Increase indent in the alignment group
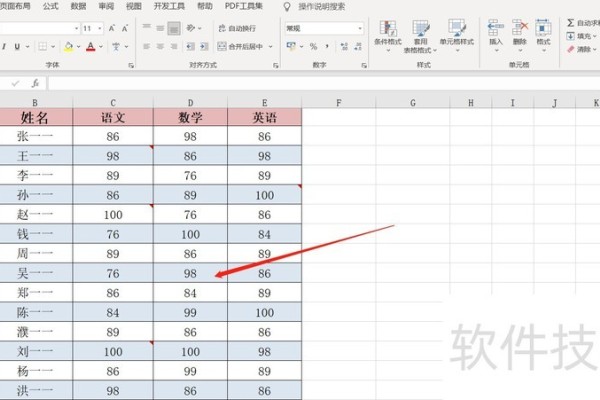 [x=204, y=47]
